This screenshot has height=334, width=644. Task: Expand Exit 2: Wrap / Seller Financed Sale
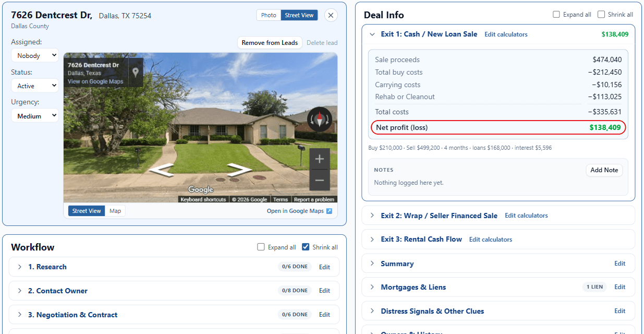pyautogui.click(x=372, y=216)
